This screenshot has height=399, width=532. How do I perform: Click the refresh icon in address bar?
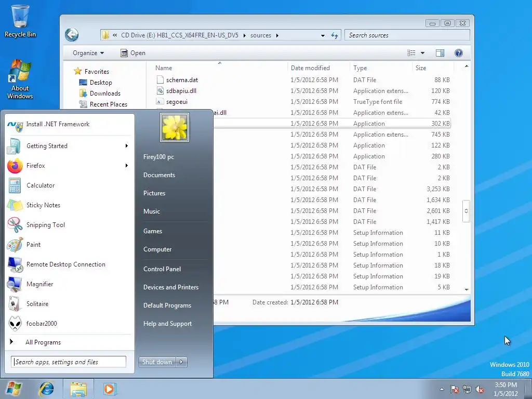335,35
